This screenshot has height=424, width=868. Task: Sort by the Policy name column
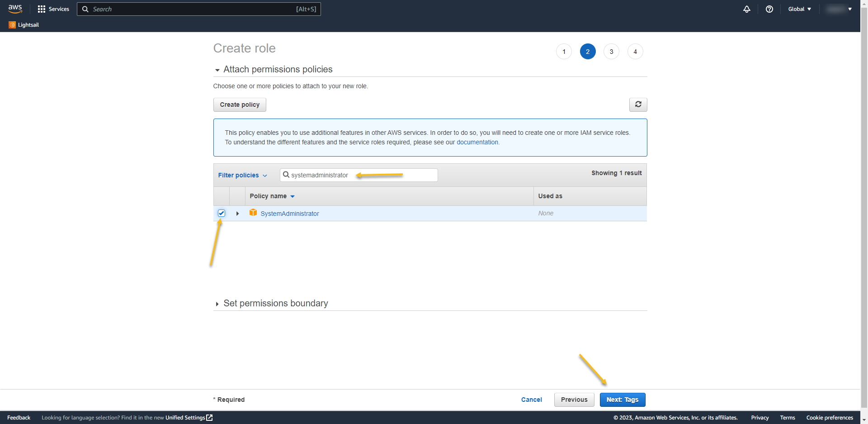click(x=272, y=196)
